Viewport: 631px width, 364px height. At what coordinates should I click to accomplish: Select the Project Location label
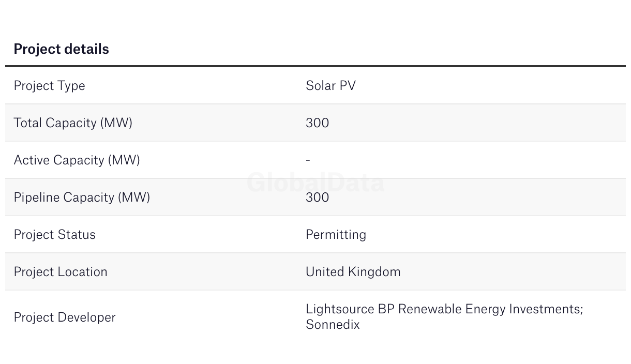[61, 271]
